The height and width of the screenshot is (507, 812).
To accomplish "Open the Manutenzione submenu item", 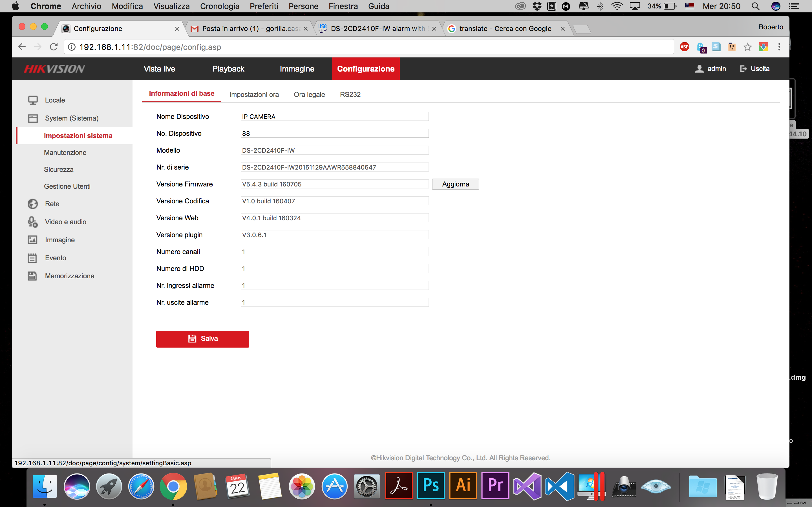I will coord(65,153).
